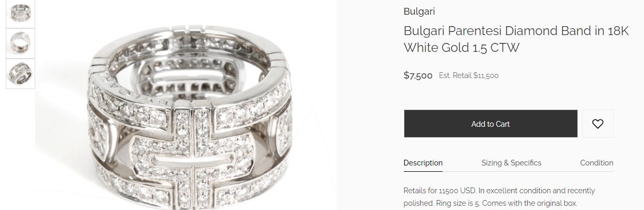The width and height of the screenshot is (644, 210).
Task: Click the $7,500 price
Action: coord(418,75)
